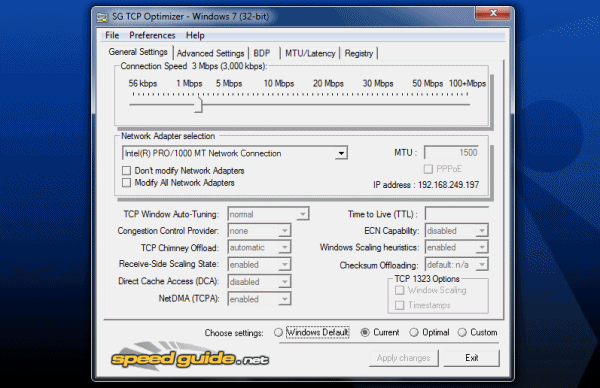Select the Optimal settings radio button

pyautogui.click(x=414, y=332)
